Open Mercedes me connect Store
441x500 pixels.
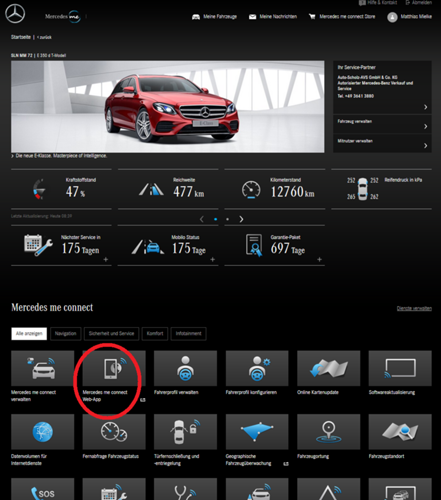tap(342, 17)
